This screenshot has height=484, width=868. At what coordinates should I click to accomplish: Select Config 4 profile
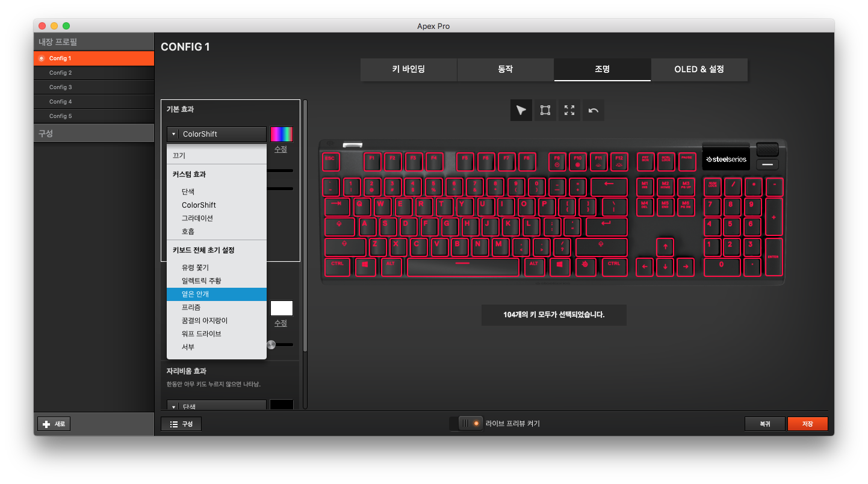coord(94,102)
